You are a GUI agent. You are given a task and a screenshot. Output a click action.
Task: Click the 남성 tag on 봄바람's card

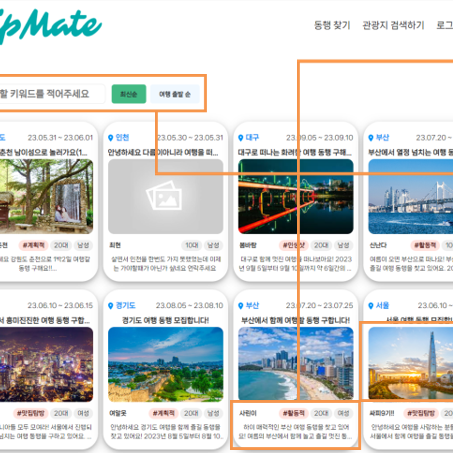tap(343, 245)
